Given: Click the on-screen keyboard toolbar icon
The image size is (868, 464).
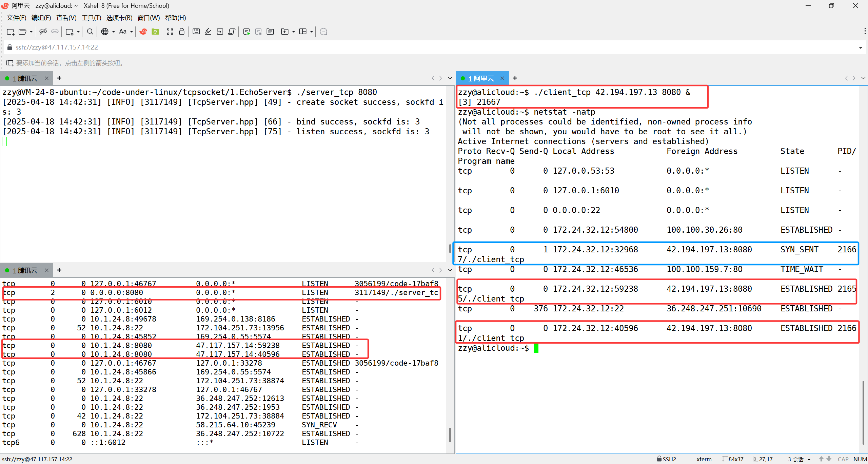Looking at the screenshot, I should tap(196, 32).
